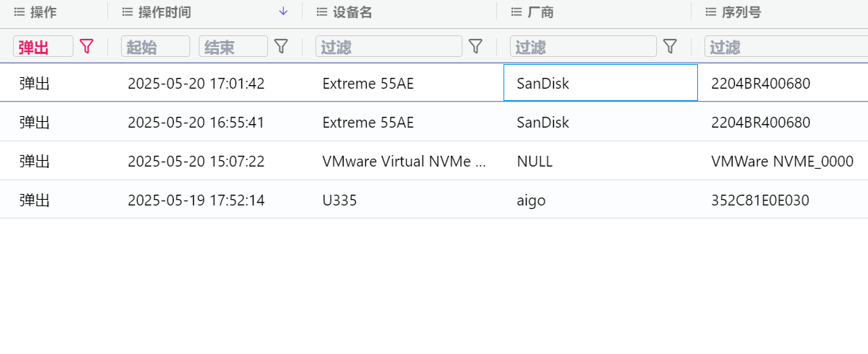Click the red active filter icon for 操作

[86, 46]
